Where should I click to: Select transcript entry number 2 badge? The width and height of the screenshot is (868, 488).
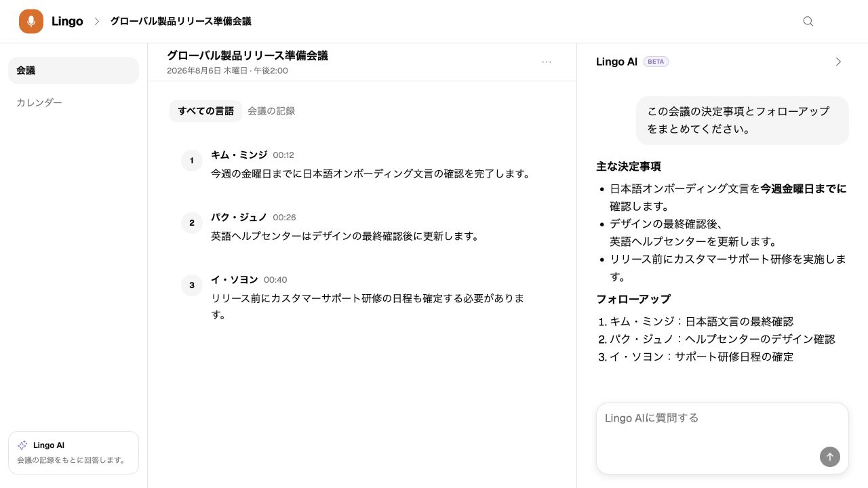(192, 223)
